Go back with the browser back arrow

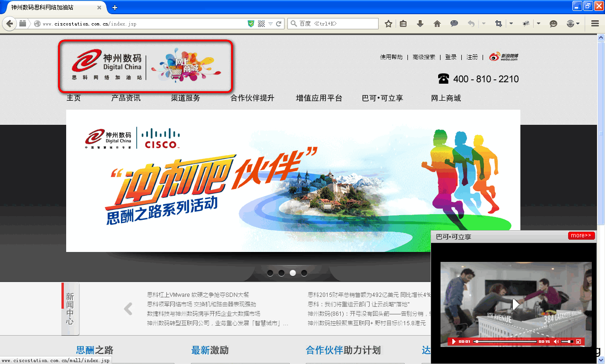click(x=9, y=24)
